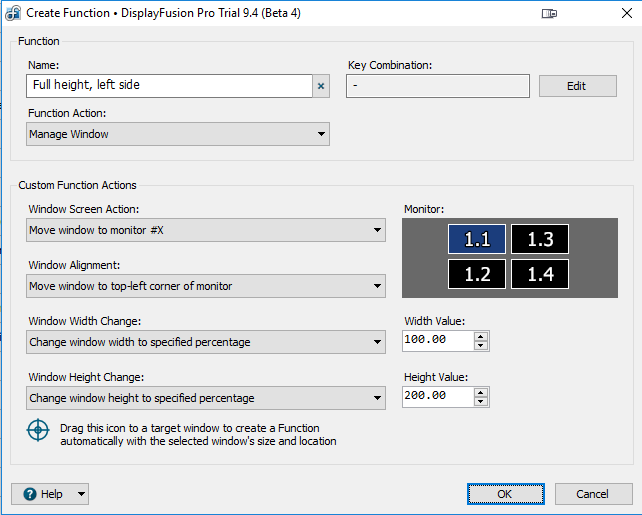Screen dimensions: 642x515
Task: Click the Edit key combination button
Action: click(577, 86)
